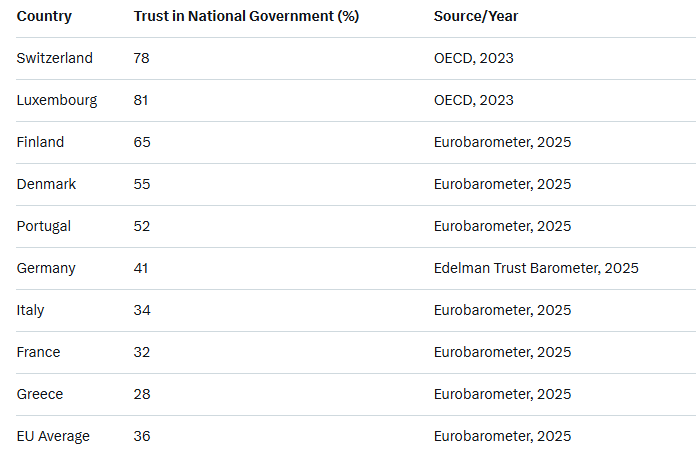696x465 pixels.
Task: Click the Edelman Trust Barometer, 2025 cell
Action: click(x=536, y=268)
